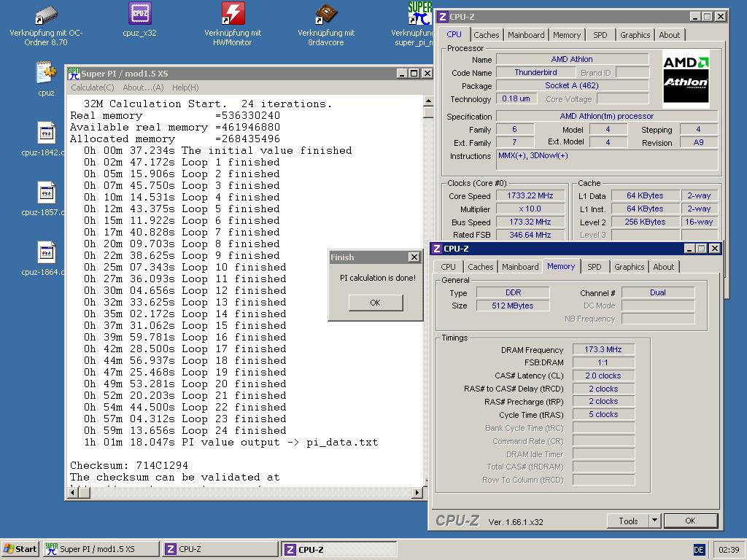747x560 pixels.
Task: Click the Level 2 cache value 256 KBytes
Action: pos(645,222)
